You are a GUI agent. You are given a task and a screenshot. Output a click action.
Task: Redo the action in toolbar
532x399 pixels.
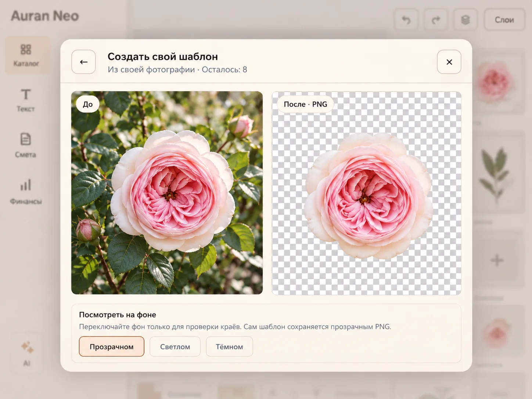[x=436, y=20]
